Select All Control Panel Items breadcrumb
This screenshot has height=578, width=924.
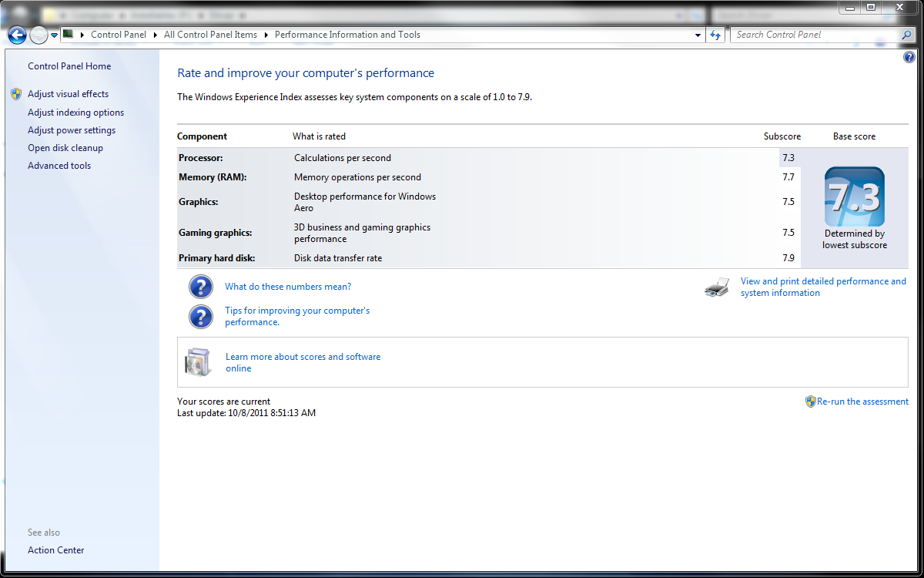click(211, 35)
